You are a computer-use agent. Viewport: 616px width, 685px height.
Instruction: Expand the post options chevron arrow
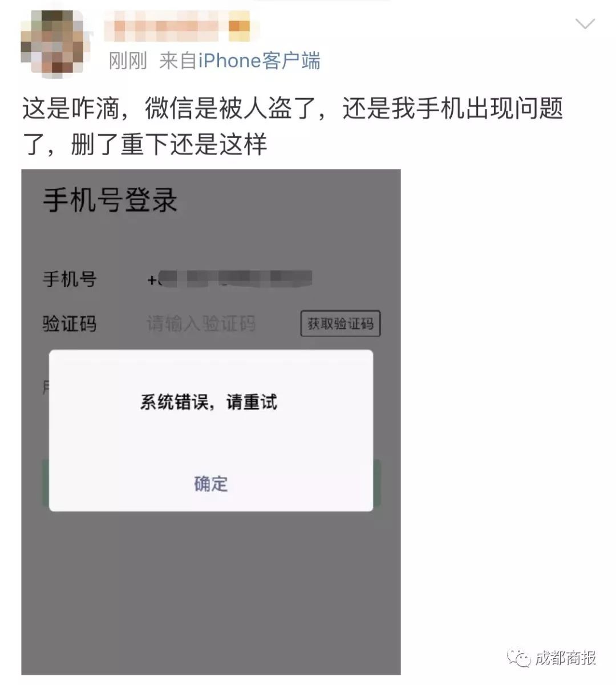[585, 23]
